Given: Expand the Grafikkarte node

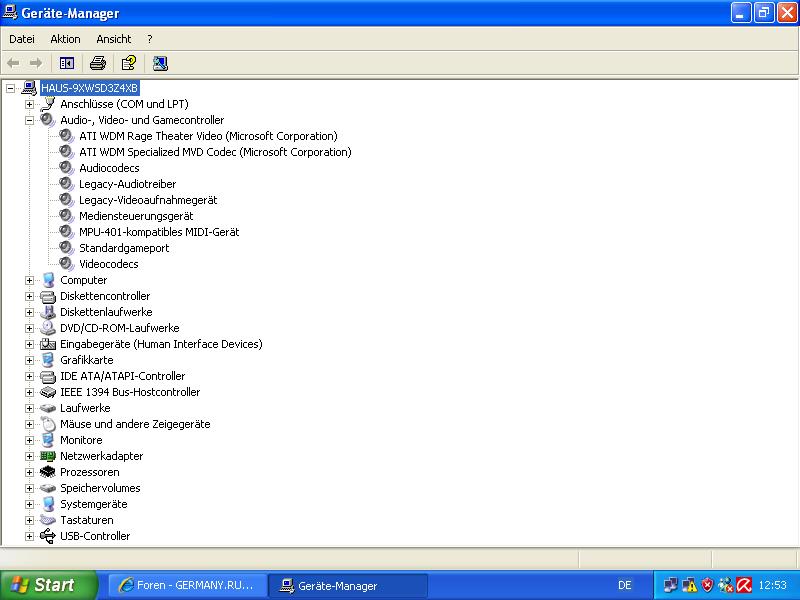Looking at the screenshot, I should [x=30, y=361].
